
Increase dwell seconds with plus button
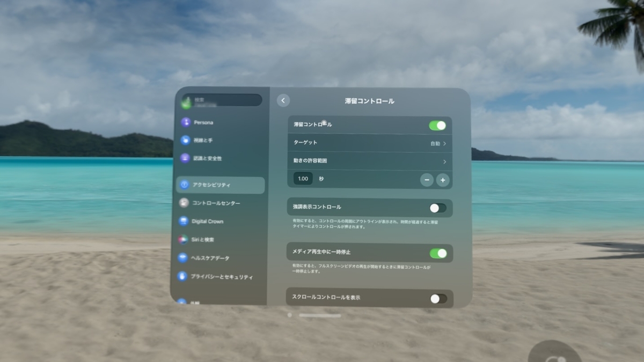coord(443,180)
